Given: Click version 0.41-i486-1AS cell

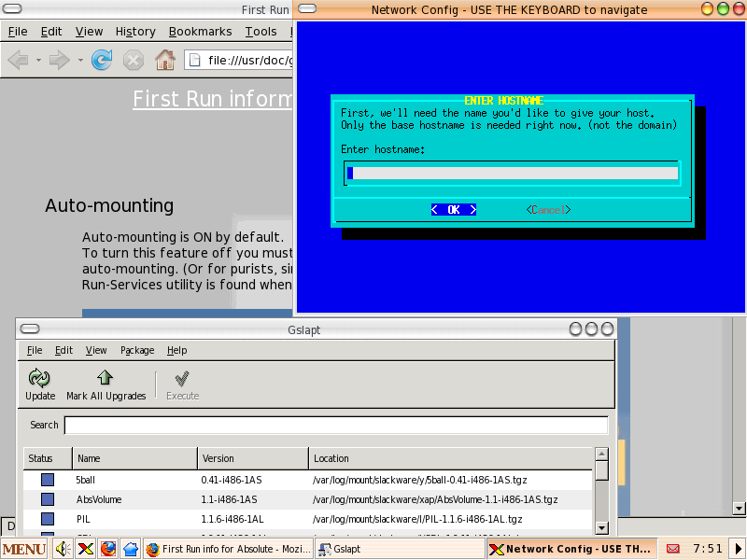Looking at the screenshot, I should point(232,480).
